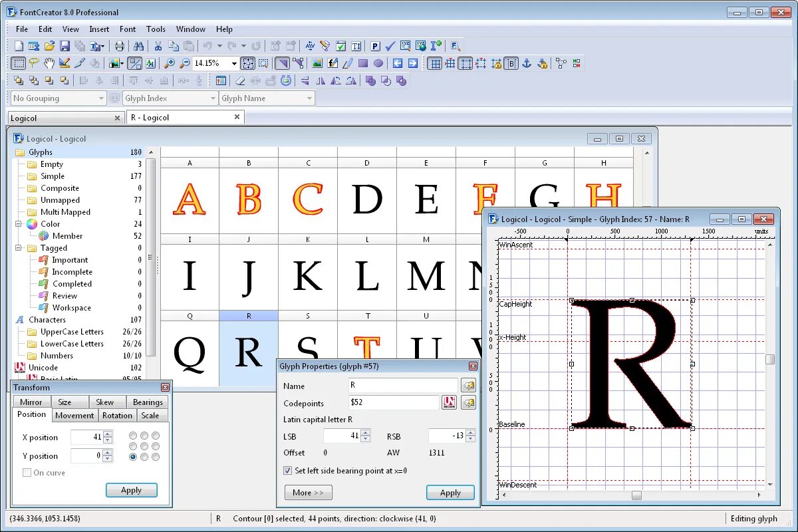Open the zoom percentage dropdown

234,64
